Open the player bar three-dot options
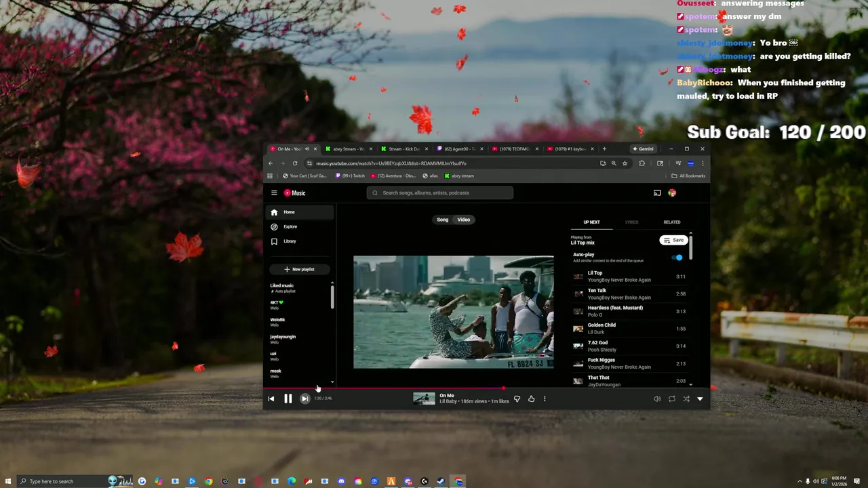This screenshot has width=868, height=488. coord(545,399)
